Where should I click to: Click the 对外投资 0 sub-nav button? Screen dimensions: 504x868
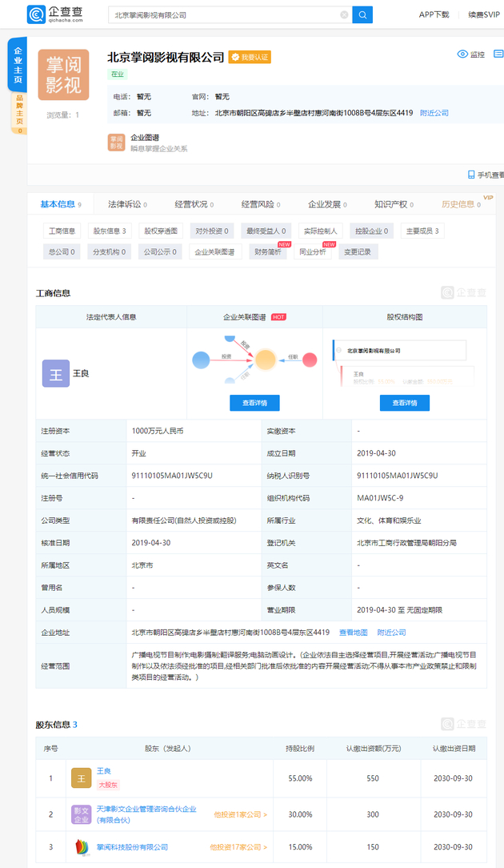[x=211, y=231]
